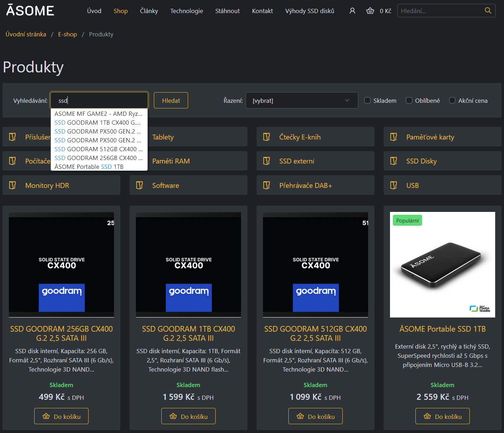Open the shopping basket icon

pos(370,11)
